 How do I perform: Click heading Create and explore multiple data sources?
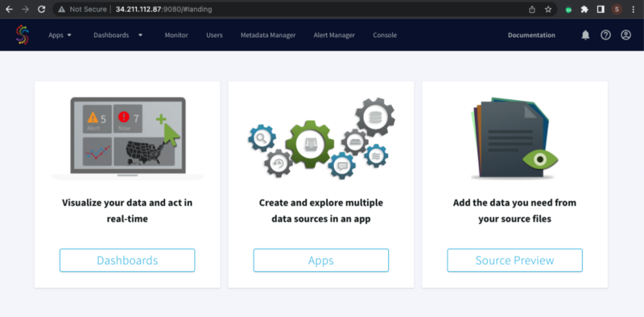click(321, 211)
